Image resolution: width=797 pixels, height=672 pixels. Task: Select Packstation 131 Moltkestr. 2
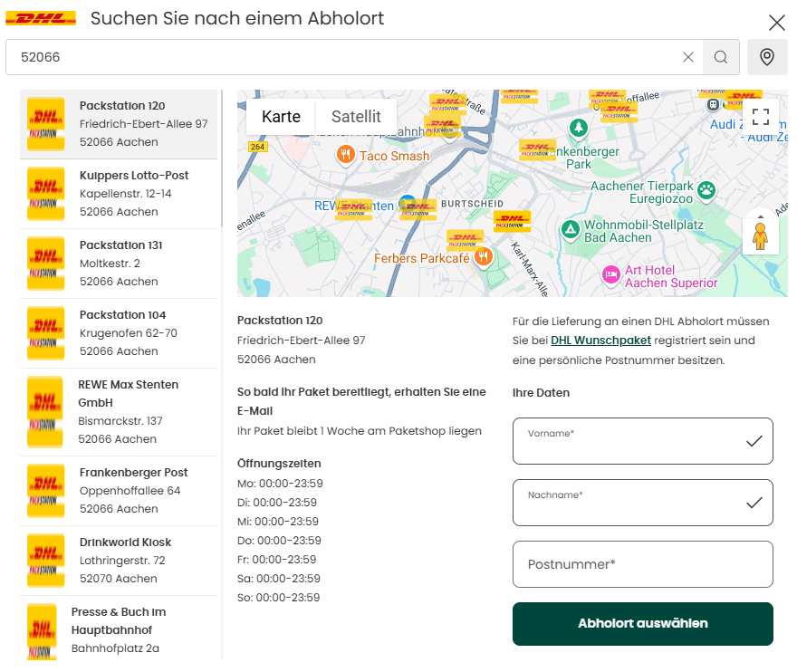coord(119,264)
